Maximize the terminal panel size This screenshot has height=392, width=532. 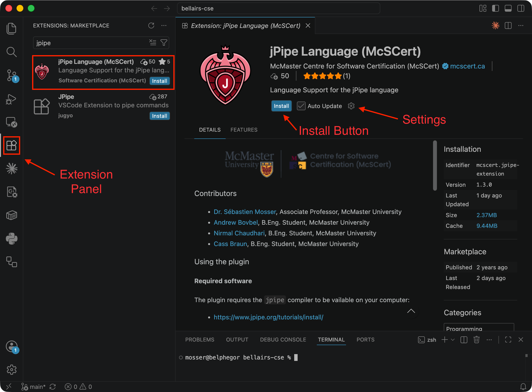pyautogui.click(x=508, y=340)
